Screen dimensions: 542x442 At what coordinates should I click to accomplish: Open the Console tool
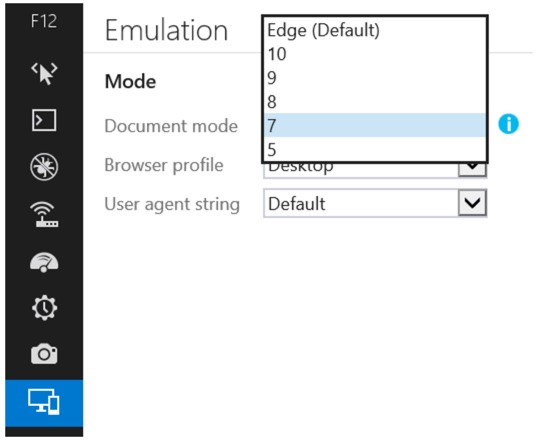click(x=44, y=120)
